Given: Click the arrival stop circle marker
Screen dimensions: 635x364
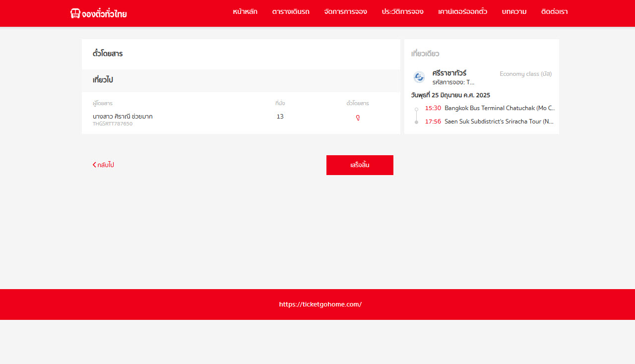Looking at the screenshot, I should pyautogui.click(x=416, y=122).
